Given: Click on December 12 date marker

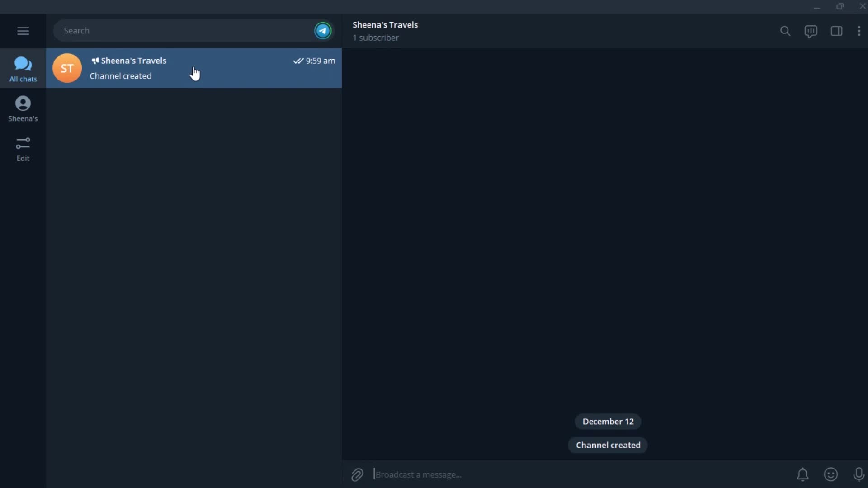Looking at the screenshot, I should [x=608, y=421].
